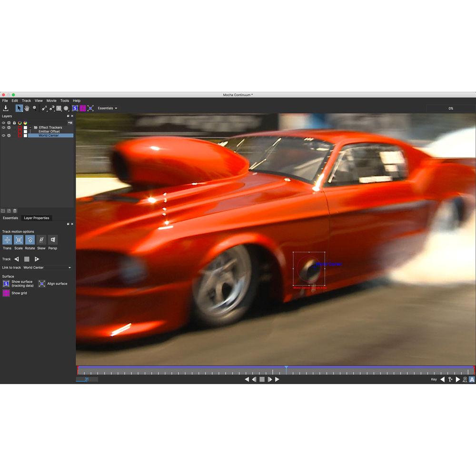Viewport: 476px width, 476px height.
Task: Open the export/save clip icon
Action: click(x=6, y=108)
